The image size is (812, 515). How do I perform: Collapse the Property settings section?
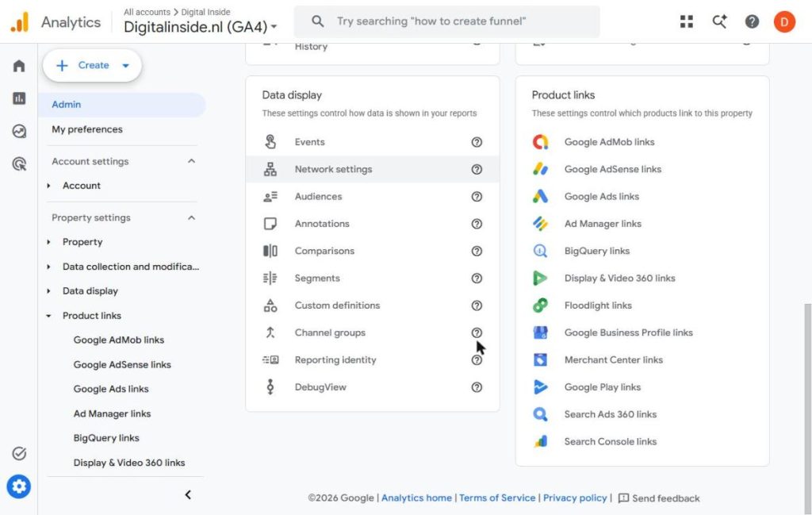pos(192,217)
